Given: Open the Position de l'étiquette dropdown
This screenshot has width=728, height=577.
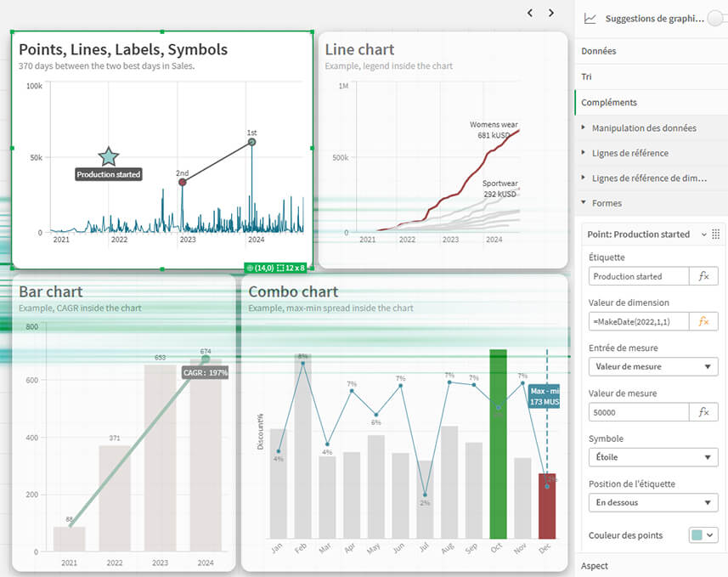Looking at the screenshot, I should click(x=652, y=502).
